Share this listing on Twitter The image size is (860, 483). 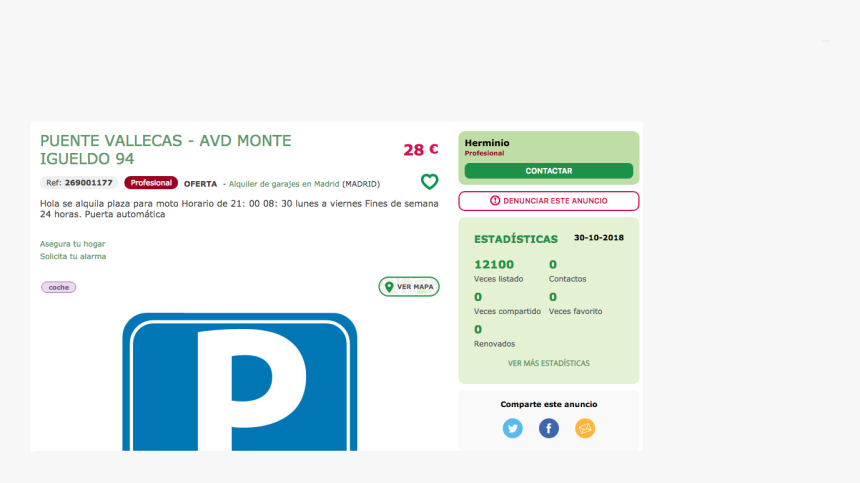(x=513, y=428)
